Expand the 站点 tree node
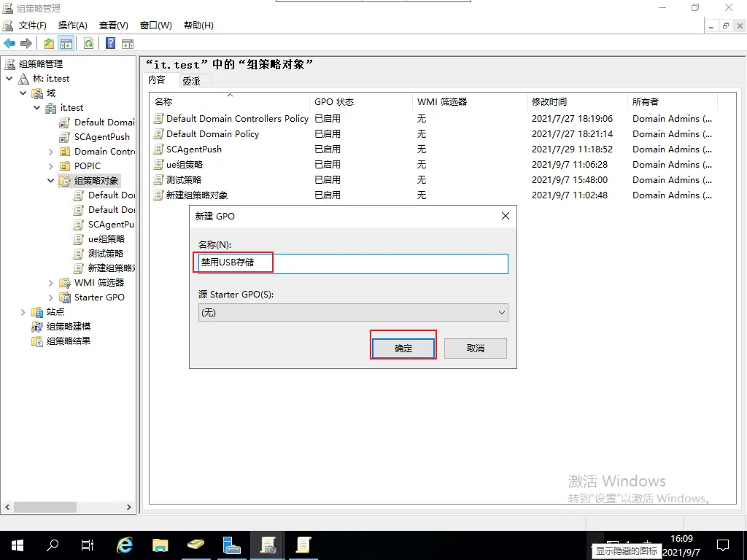The width and height of the screenshot is (747, 560). point(23,312)
